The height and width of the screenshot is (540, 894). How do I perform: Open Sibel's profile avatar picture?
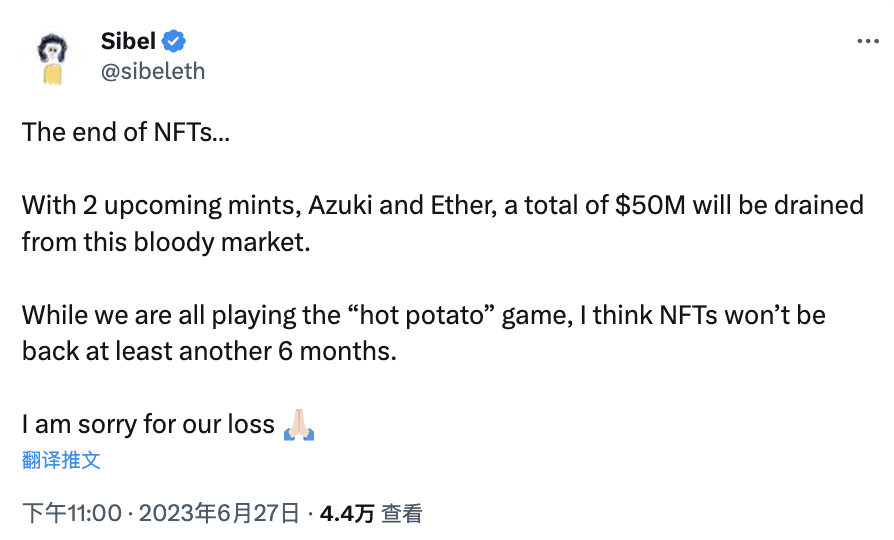click(51, 57)
